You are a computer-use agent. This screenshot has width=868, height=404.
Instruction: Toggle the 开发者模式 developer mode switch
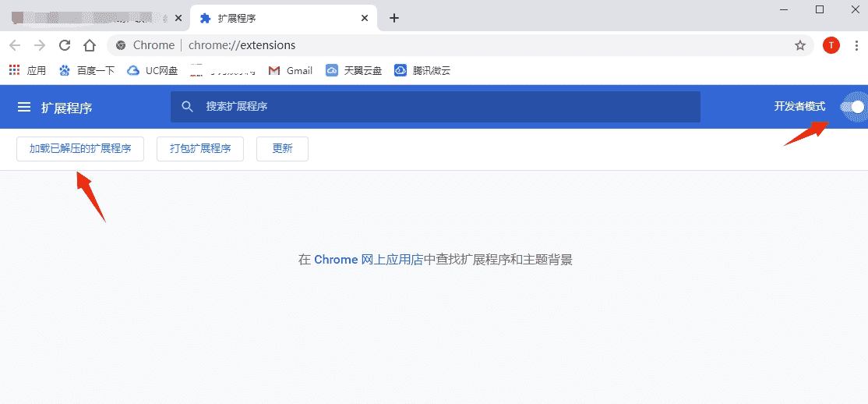852,107
